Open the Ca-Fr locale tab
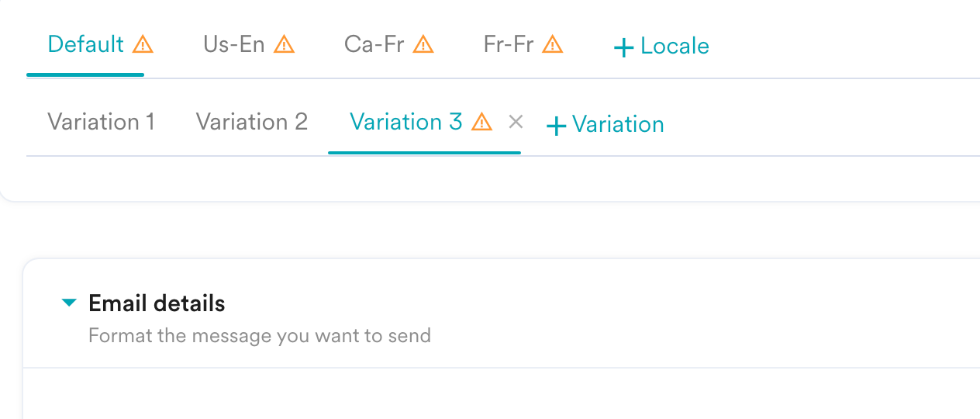Image resolution: width=980 pixels, height=419 pixels. click(374, 44)
